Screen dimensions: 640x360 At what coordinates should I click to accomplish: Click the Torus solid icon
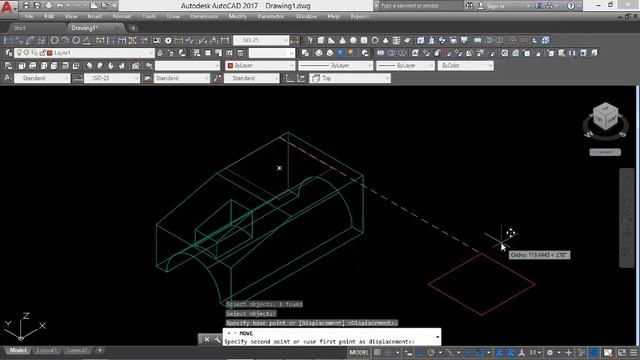[375, 40]
